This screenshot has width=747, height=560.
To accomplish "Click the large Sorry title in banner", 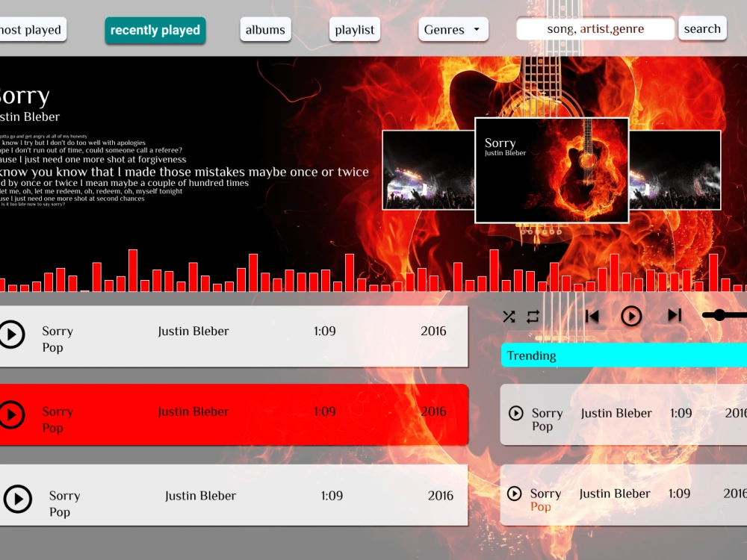I will click(24, 96).
